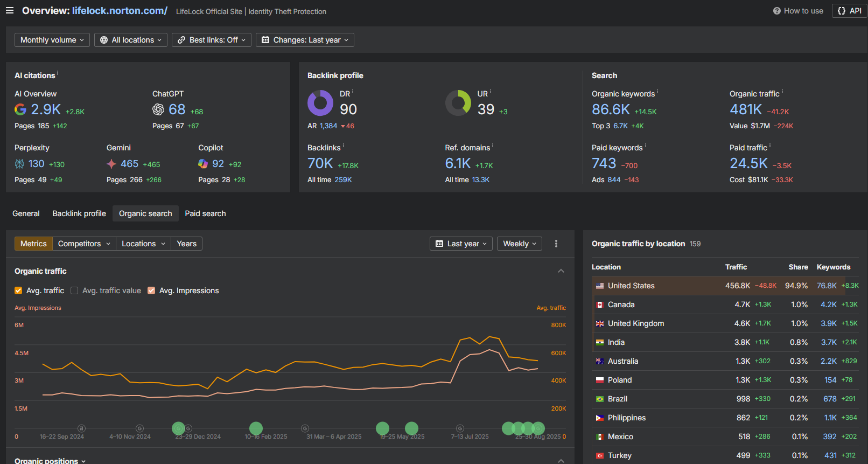Collapse the Organic traffic chart section
Viewport: 868px width, 464px height.
pos(561,271)
